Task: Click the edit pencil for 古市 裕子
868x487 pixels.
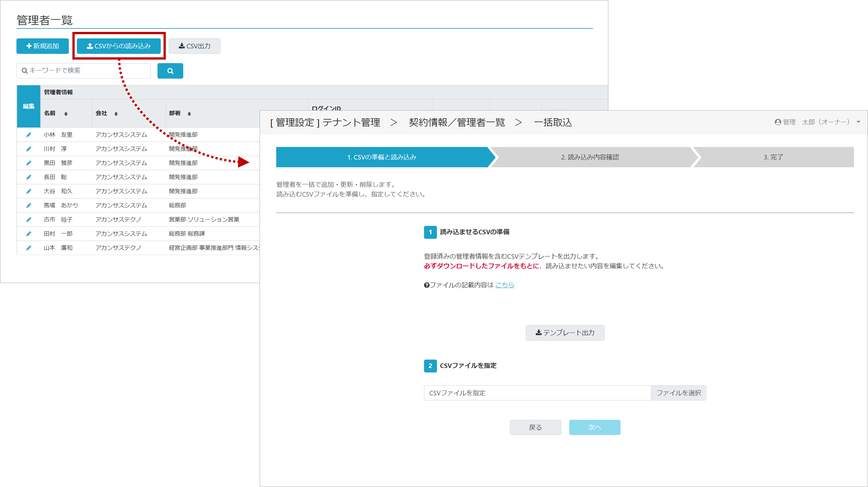Action: tap(29, 219)
